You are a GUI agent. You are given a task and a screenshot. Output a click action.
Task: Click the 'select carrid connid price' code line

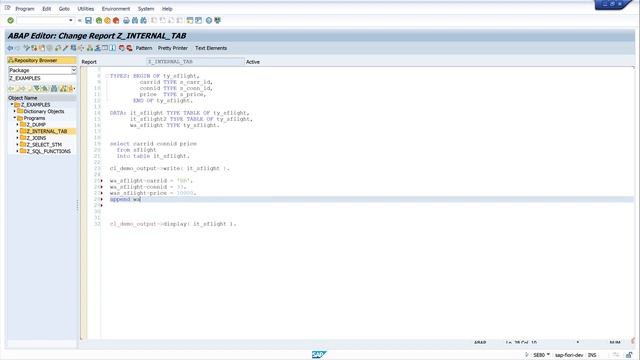tap(153, 144)
